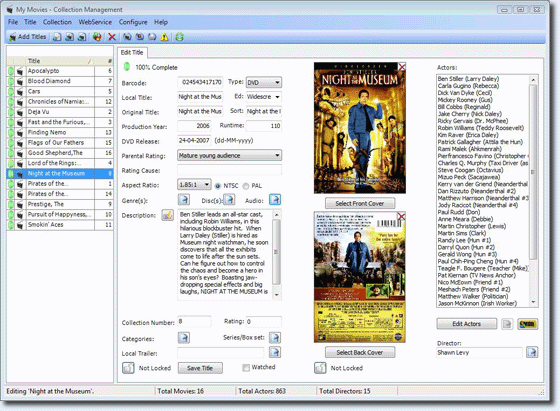Click the Select Back Cover button
The width and height of the screenshot is (560, 411).
point(360,352)
